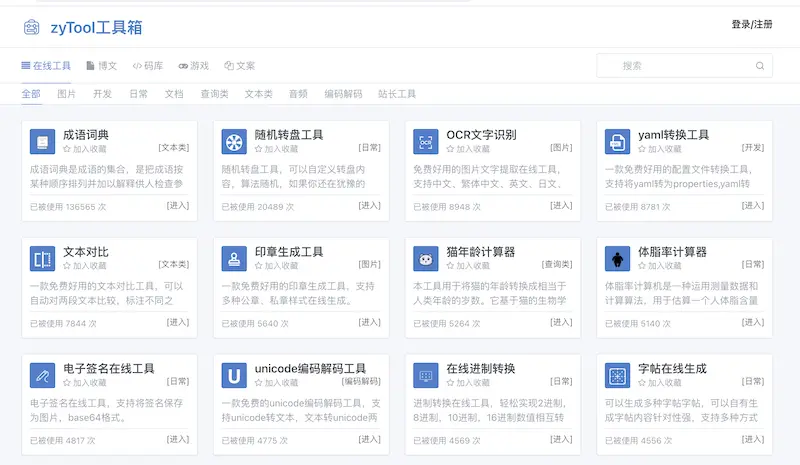Click the 搜索 input field
The height and width of the screenshot is (465, 800).
click(x=684, y=66)
